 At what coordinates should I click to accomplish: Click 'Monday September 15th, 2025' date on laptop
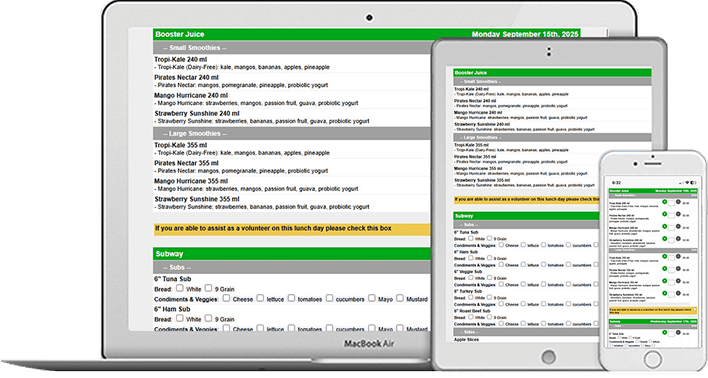[525, 34]
